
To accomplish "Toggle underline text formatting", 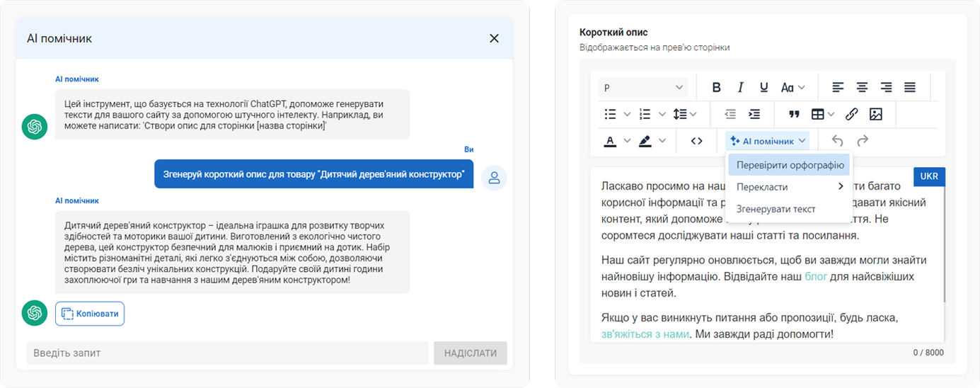I will [763, 88].
